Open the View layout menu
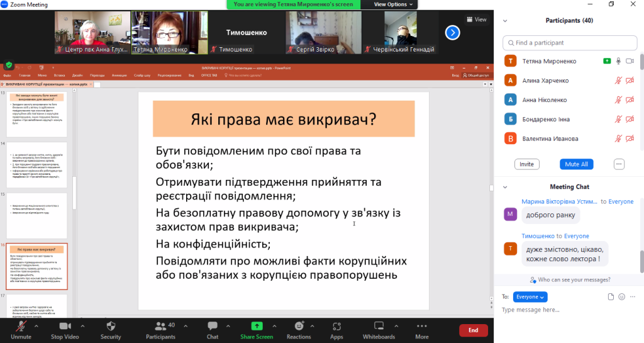 475,20
